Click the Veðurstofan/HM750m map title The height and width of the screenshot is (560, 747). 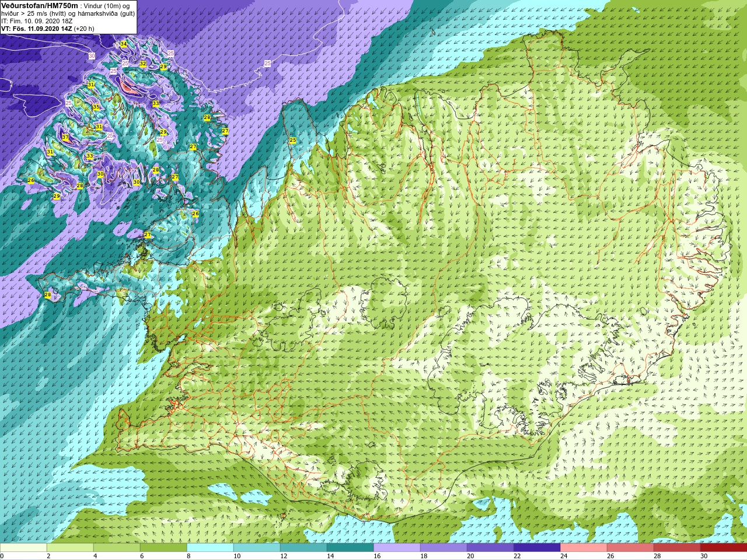pos(39,5)
